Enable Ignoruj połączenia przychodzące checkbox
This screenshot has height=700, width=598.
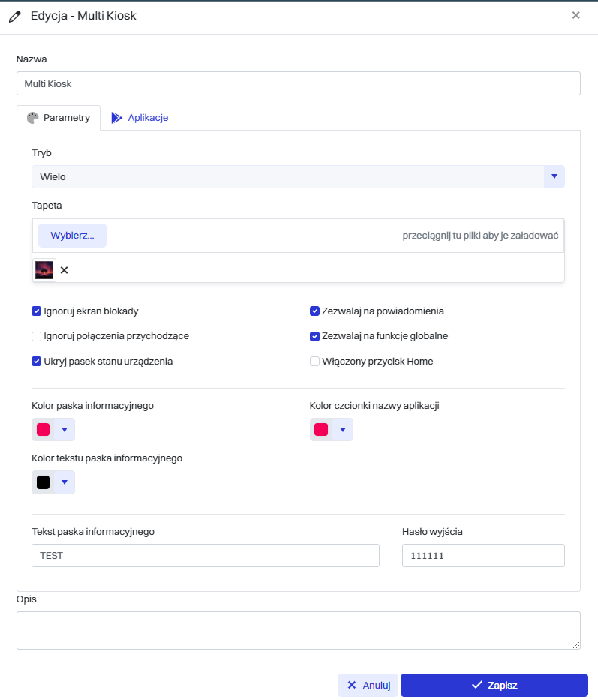coord(37,336)
